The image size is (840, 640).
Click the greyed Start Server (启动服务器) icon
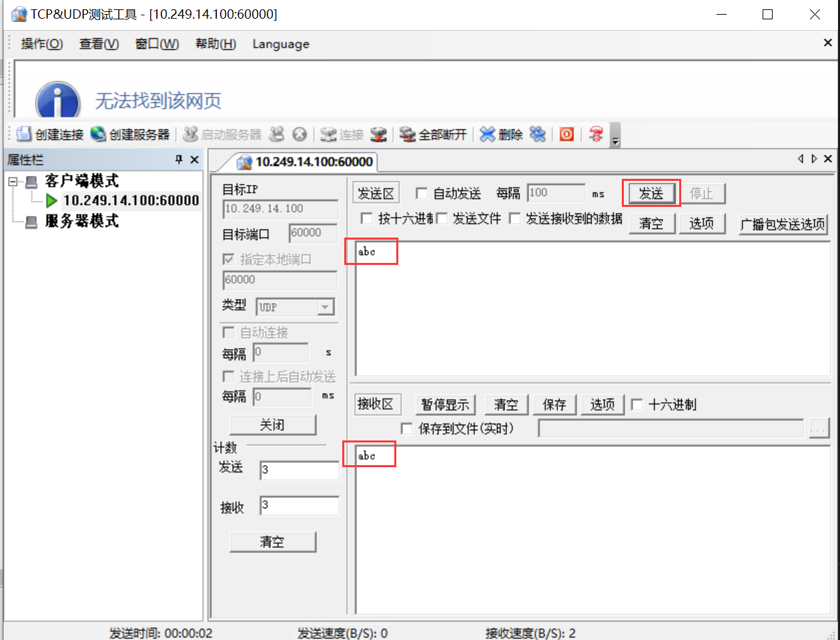191,134
